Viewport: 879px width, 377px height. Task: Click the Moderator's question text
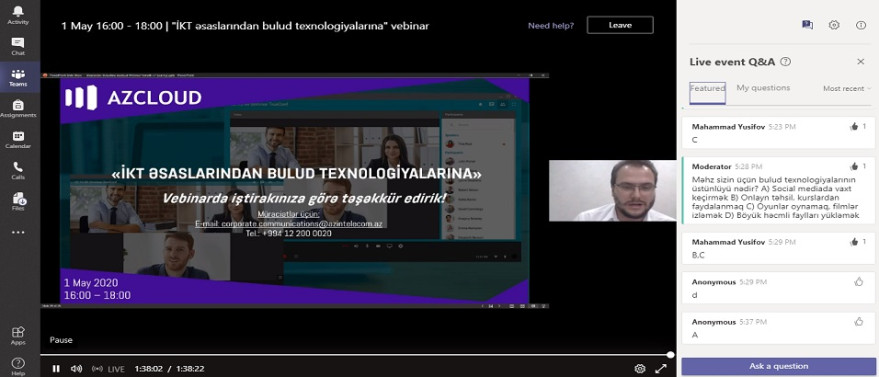pos(776,198)
